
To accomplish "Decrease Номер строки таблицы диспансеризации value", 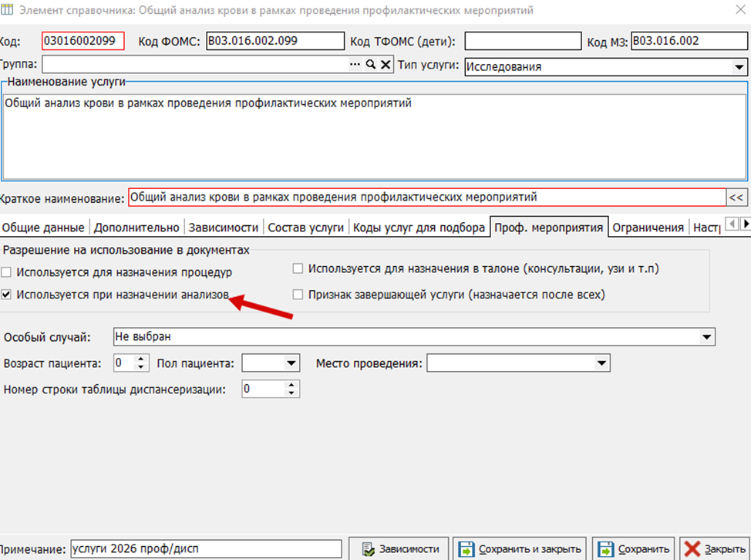I will coord(291,393).
